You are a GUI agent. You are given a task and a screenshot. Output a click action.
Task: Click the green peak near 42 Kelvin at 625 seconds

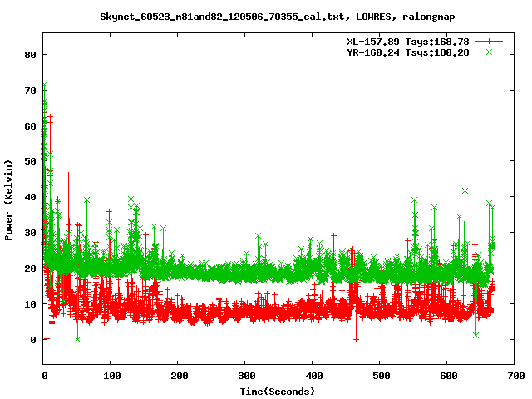click(465, 191)
